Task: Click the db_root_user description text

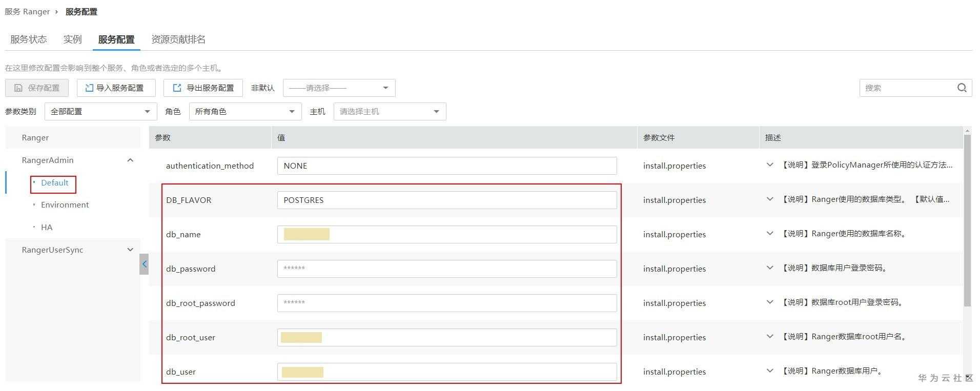Action: point(844,337)
